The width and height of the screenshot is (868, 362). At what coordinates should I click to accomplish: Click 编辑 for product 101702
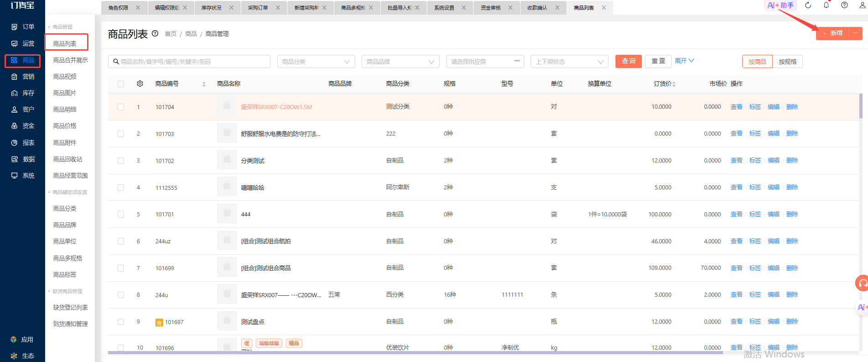tap(774, 161)
